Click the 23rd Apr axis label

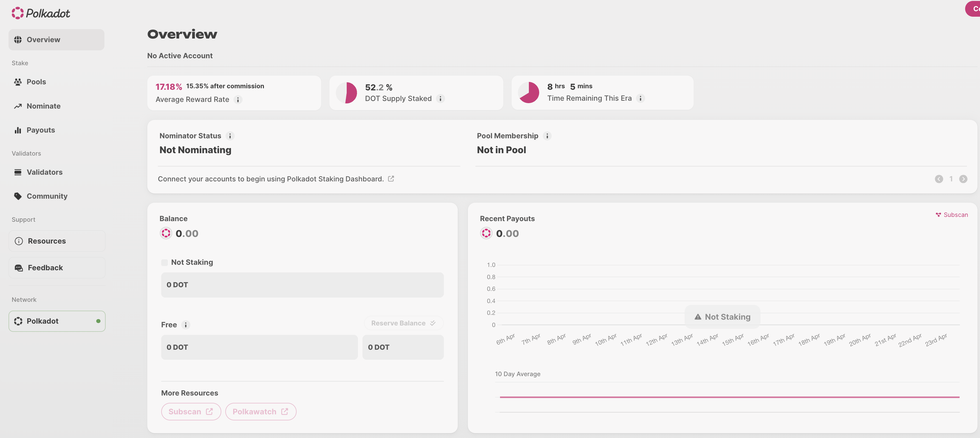point(936,340)
